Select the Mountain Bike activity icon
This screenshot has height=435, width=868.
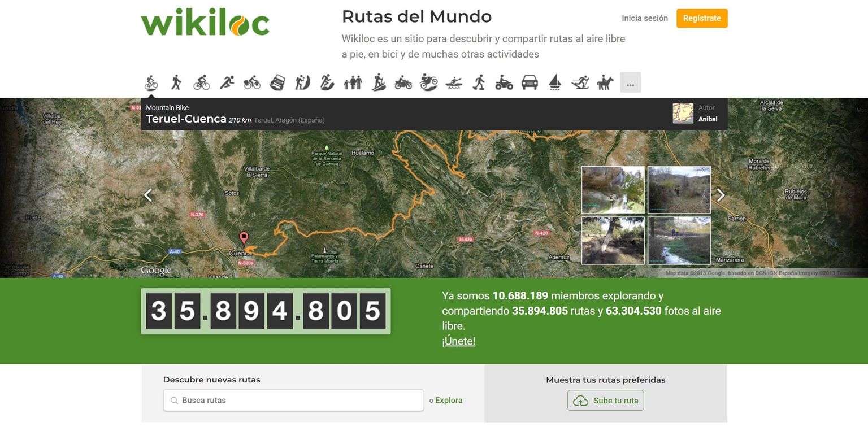(x=151, y=82)
